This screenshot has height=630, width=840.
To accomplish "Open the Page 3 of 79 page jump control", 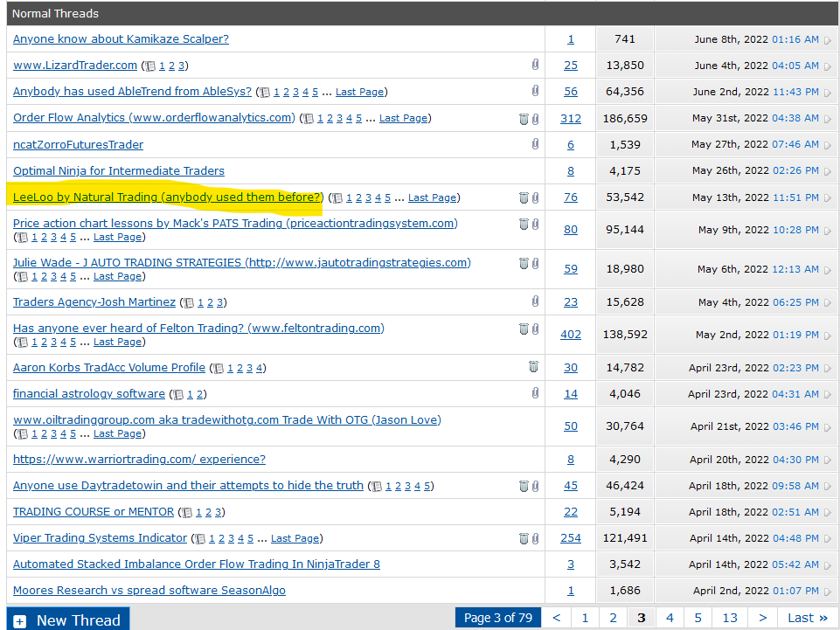I will click(x=498, y=618).
